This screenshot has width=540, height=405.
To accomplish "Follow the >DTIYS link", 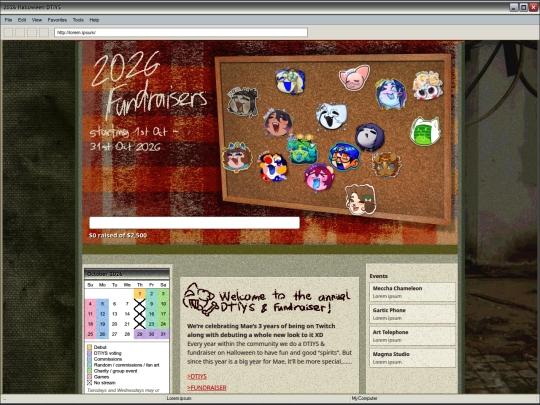I will [x=197, y=376].
